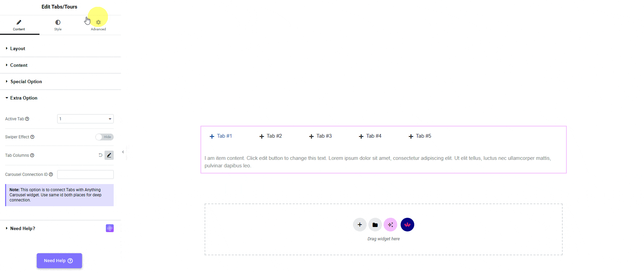Switch to the Style tab
The width and height of the screenshot is (644, 273).
[58, 25]
